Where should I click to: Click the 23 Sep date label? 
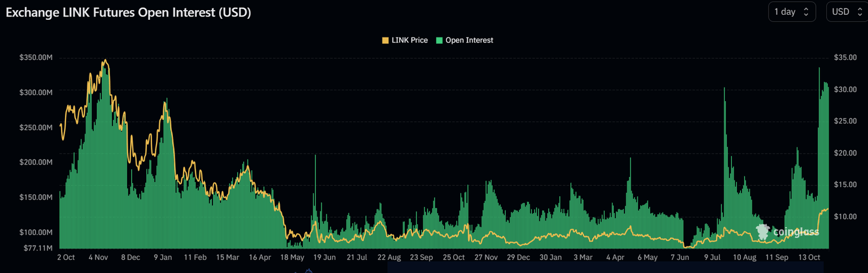(422, 257)
